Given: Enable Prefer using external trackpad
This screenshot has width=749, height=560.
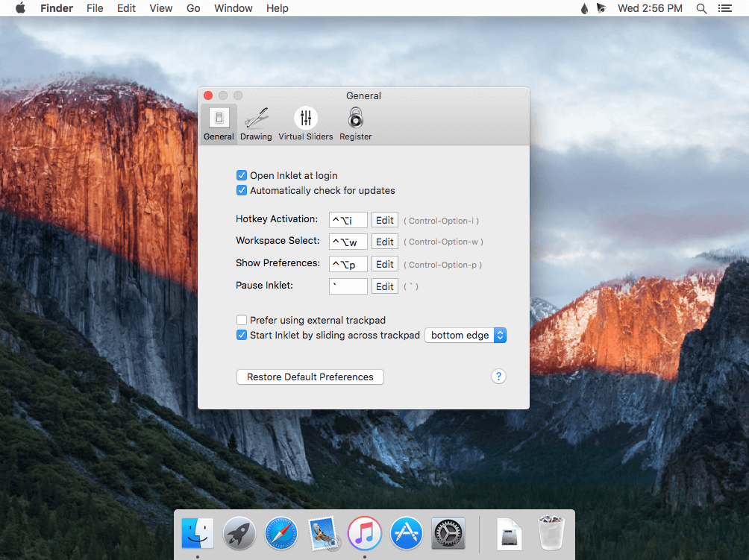Looking at the screenshot, I should tap(242, 320).
